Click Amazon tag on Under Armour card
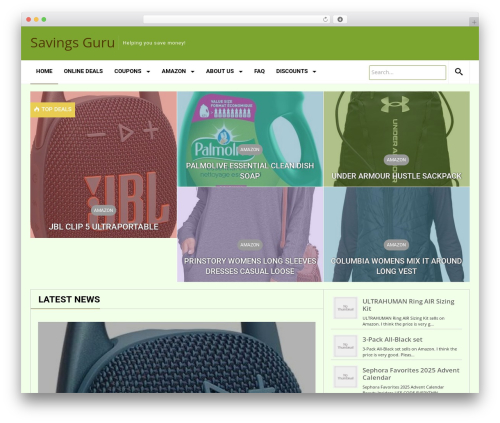The image size is (500, 423). tap(396, 160)
